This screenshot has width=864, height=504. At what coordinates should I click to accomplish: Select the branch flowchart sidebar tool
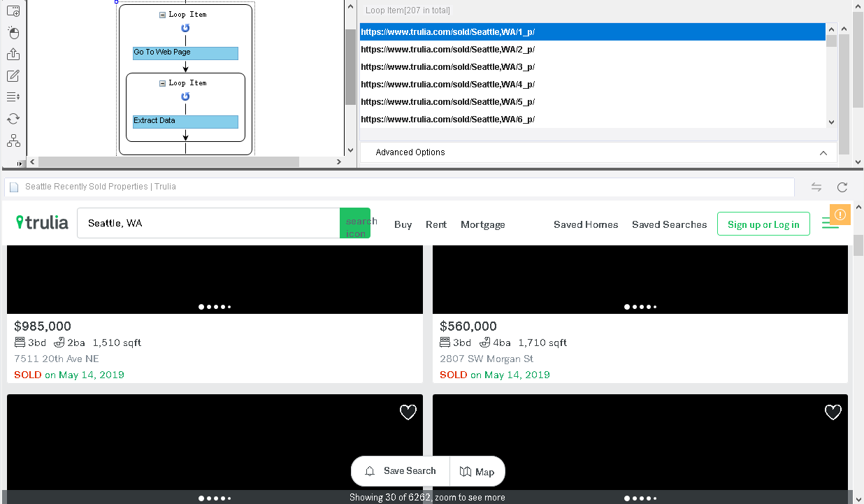click(x=13, y=141)
